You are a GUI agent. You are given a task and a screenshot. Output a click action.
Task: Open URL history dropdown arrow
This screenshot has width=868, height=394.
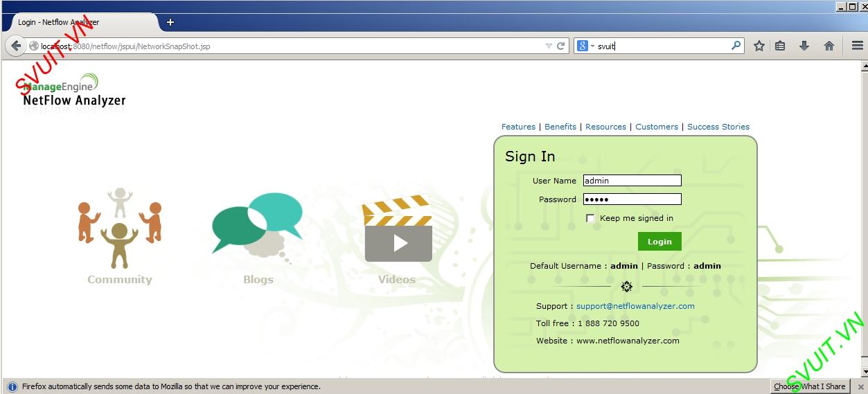coord(549,46)
